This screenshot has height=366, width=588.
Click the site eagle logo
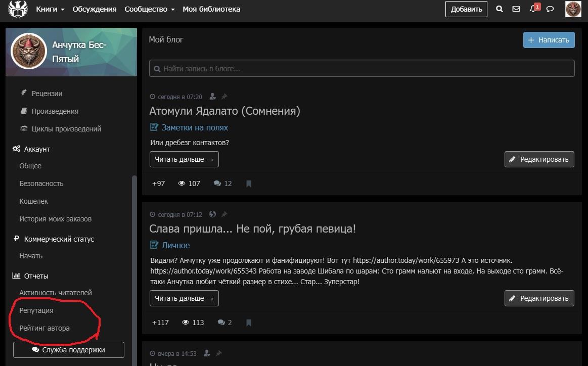[x=18, y=9]
